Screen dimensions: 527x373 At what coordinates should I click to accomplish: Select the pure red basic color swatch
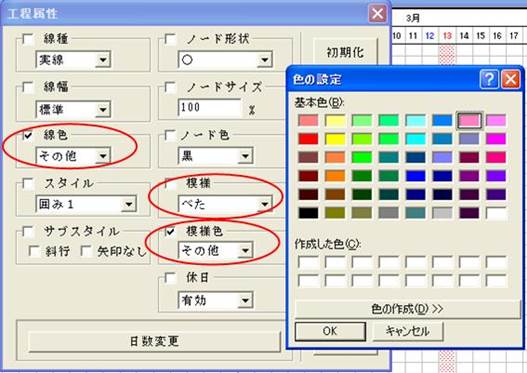point(308,138)
